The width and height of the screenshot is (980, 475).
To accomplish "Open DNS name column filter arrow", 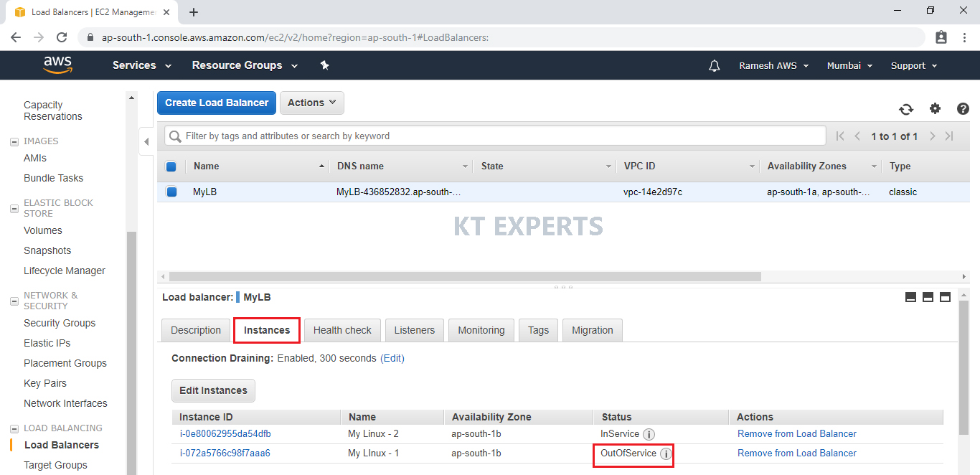I will (465, 166).
